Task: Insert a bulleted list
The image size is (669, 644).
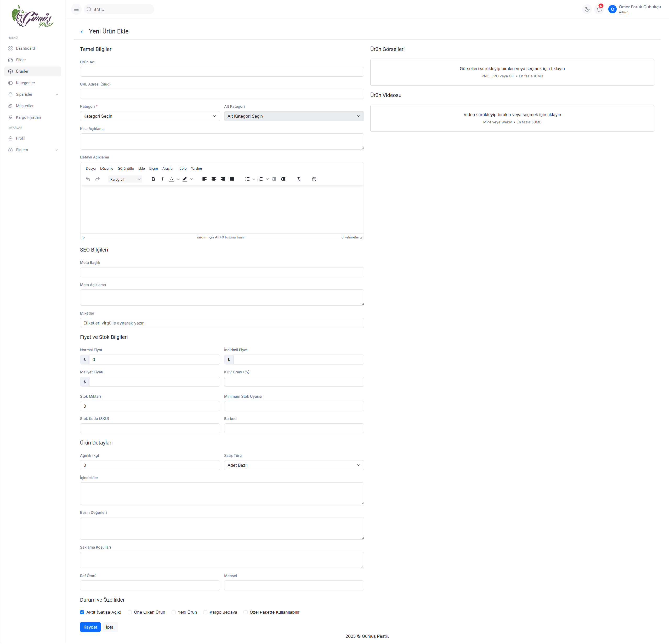Action: point(247,179)
